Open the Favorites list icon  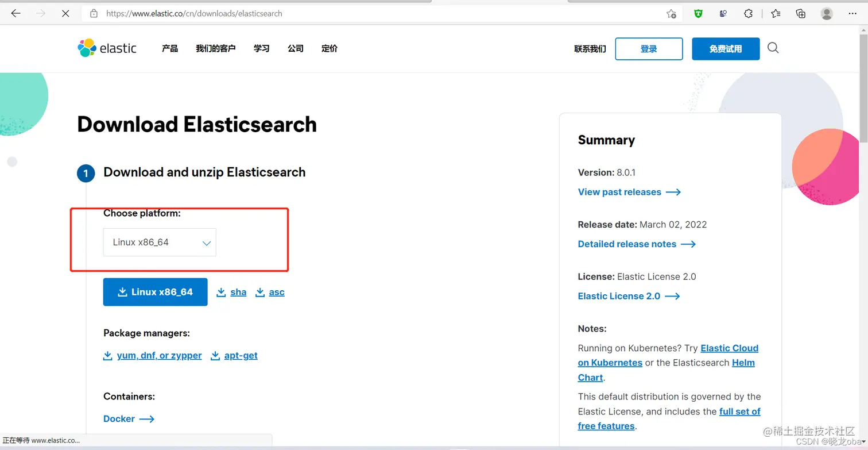point(776,13)
